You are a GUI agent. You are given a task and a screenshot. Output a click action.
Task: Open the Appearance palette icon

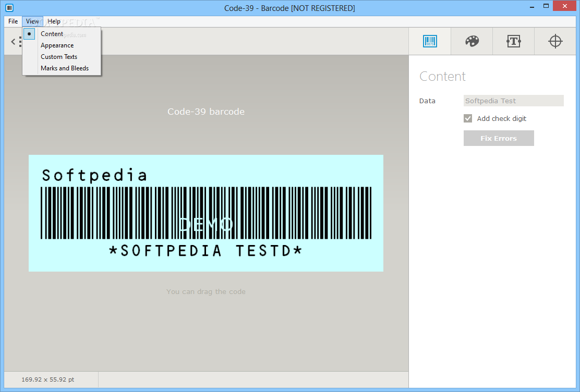pos(472,41)
